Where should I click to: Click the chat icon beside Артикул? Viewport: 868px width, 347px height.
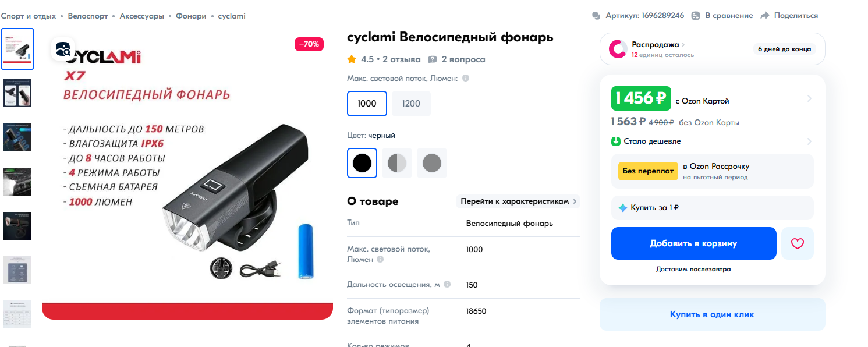tap(596, 16)
